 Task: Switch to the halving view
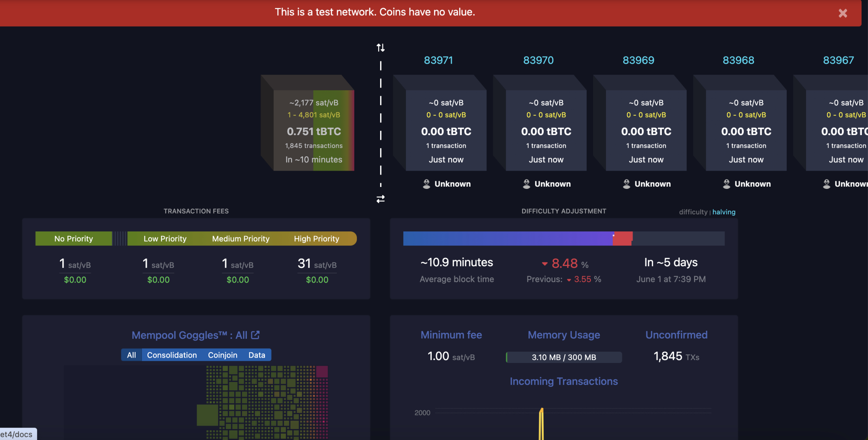724,212
